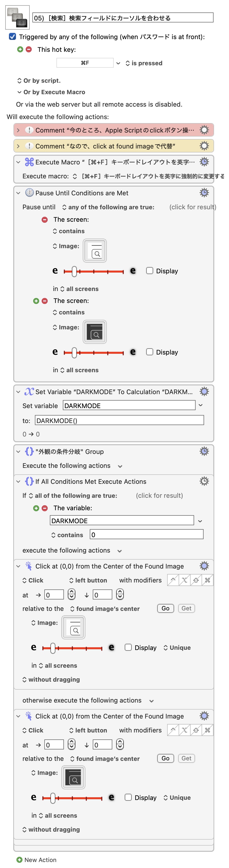
Task: Open gear menu on Set Variable DARKMODE action
Action: [x=204, y=392]
